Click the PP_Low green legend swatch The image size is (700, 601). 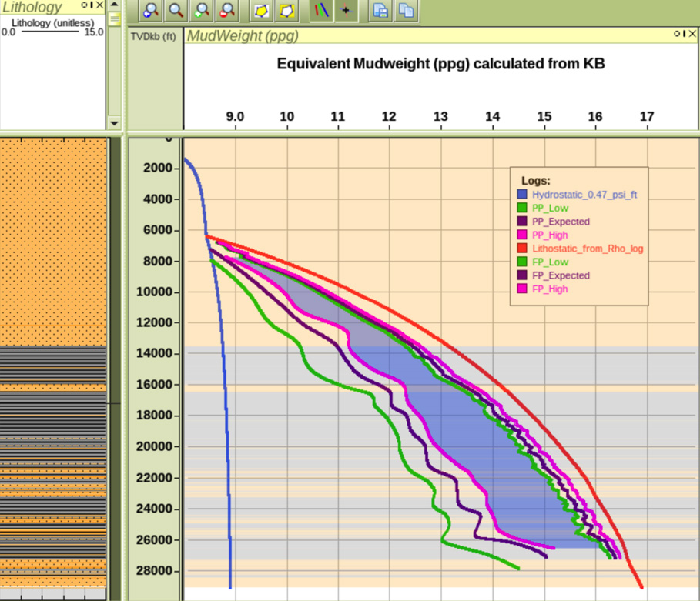[x=522, y=208]
